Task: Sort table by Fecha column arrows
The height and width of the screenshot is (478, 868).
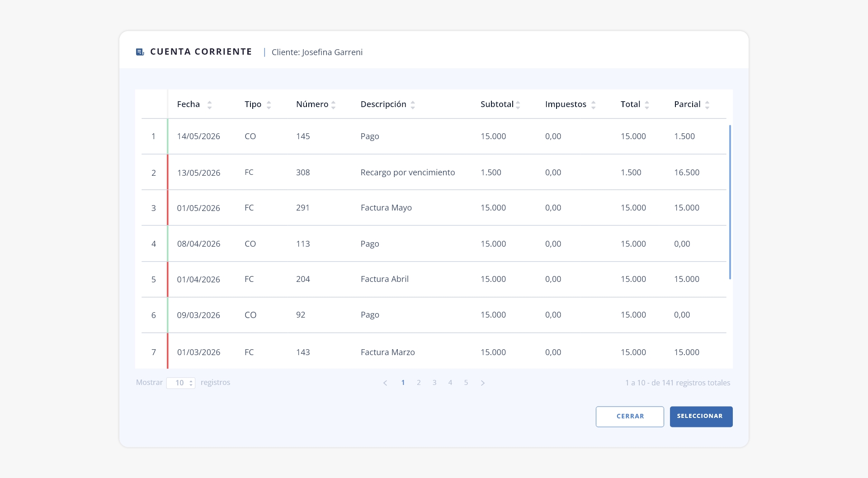Action: click(209, 105)
